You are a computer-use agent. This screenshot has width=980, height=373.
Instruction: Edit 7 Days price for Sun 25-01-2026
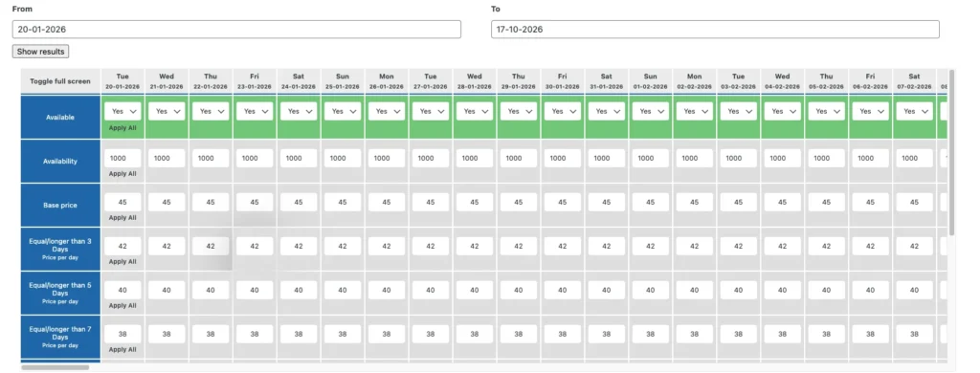343,334
